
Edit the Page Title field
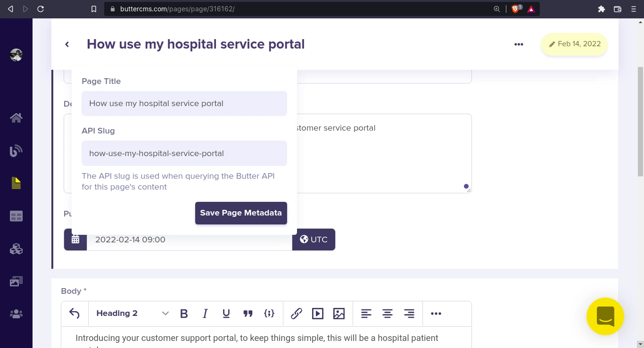point(184,103)
